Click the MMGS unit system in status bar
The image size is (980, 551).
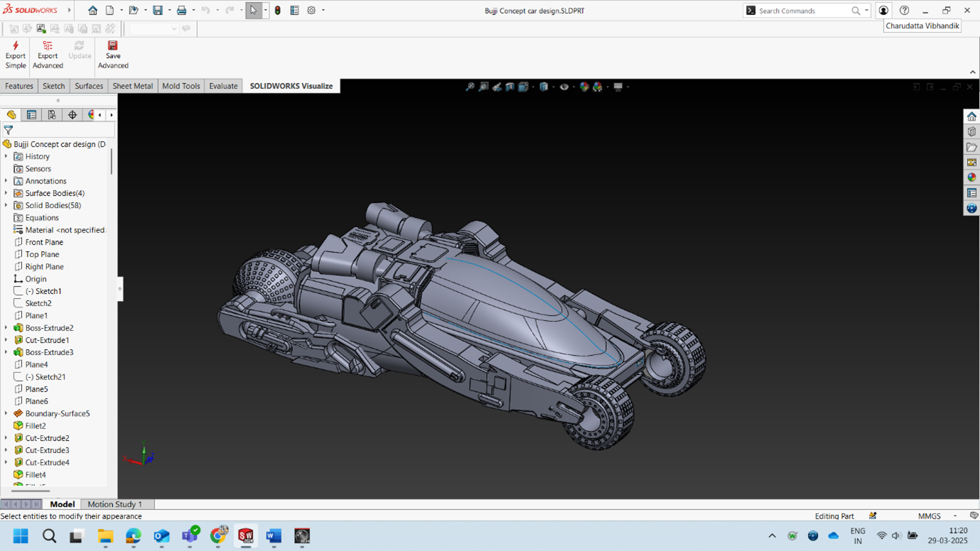(x=929, y=516)
